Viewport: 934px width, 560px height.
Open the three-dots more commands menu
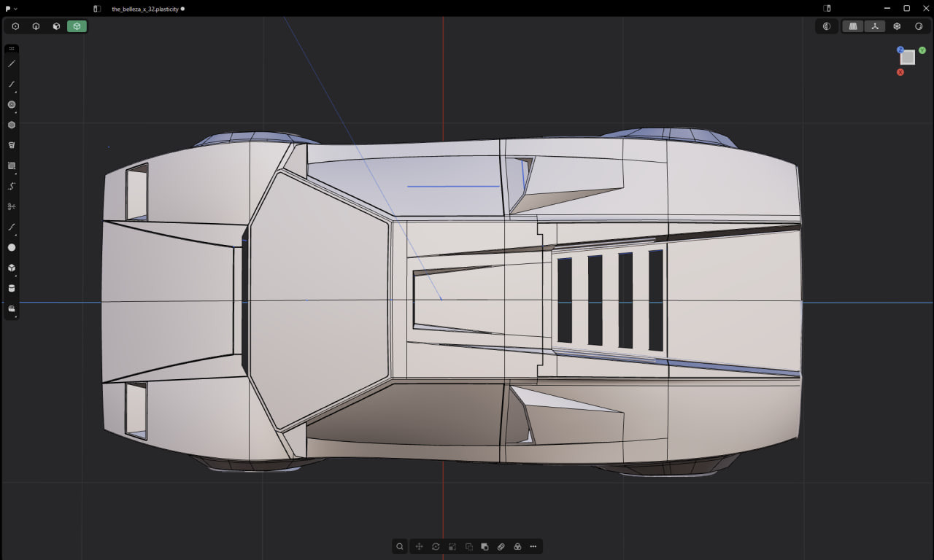point(533,547)
